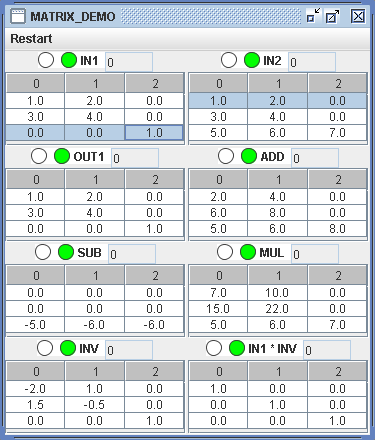Select cell -0.5 in INV table
This screenshot has width=375, height=440.
click(x=95, y=405)
